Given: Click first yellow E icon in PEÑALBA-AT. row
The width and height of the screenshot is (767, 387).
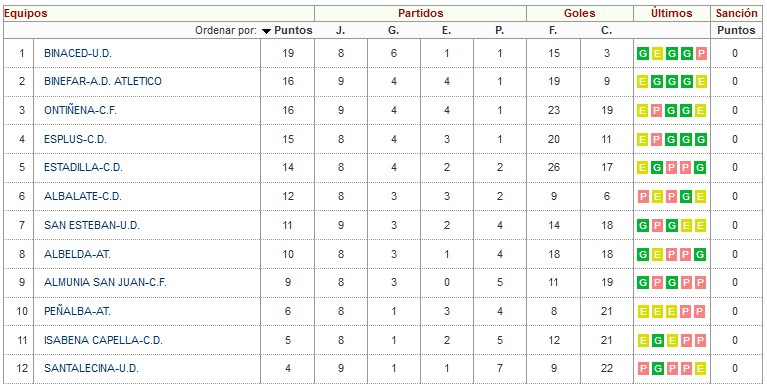Looking at the screenshot, I should 643,312.
